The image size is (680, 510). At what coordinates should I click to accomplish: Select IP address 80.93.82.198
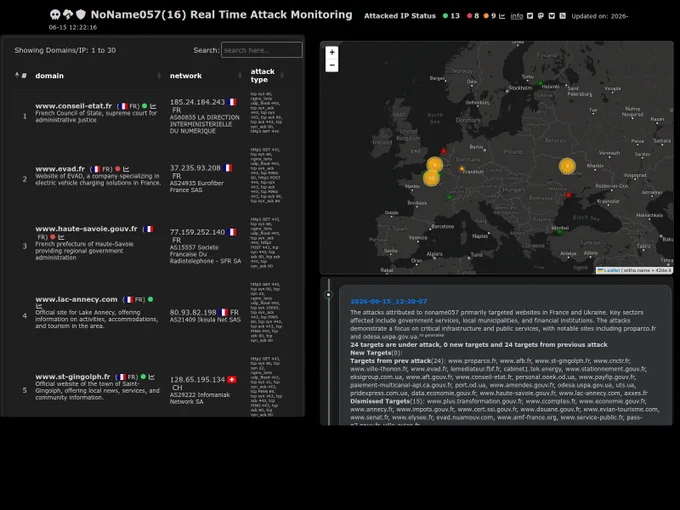click(193, 312)
